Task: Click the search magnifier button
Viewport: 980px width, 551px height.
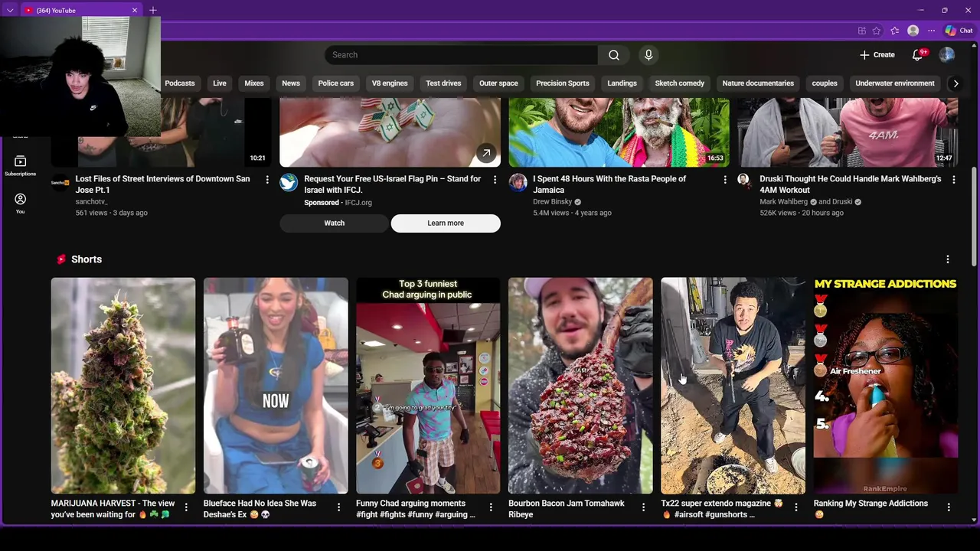Action: pyautogui.click(x=614, y=55)
